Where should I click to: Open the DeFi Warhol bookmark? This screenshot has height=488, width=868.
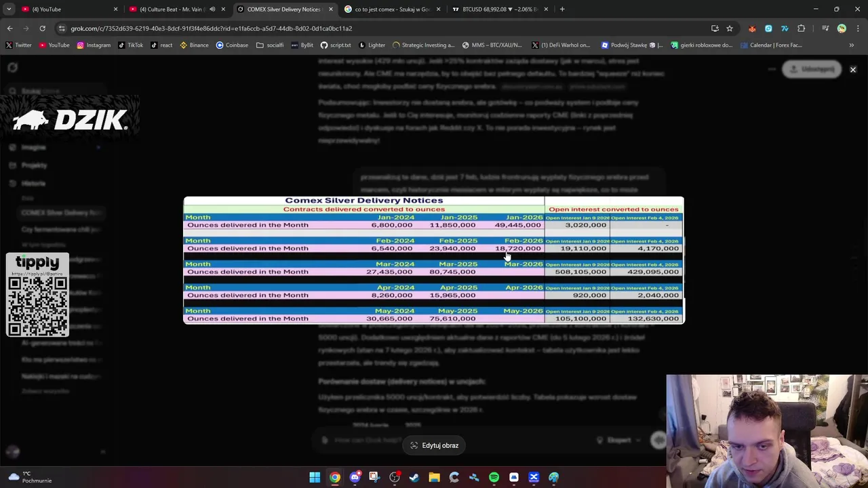pos(561,45)
